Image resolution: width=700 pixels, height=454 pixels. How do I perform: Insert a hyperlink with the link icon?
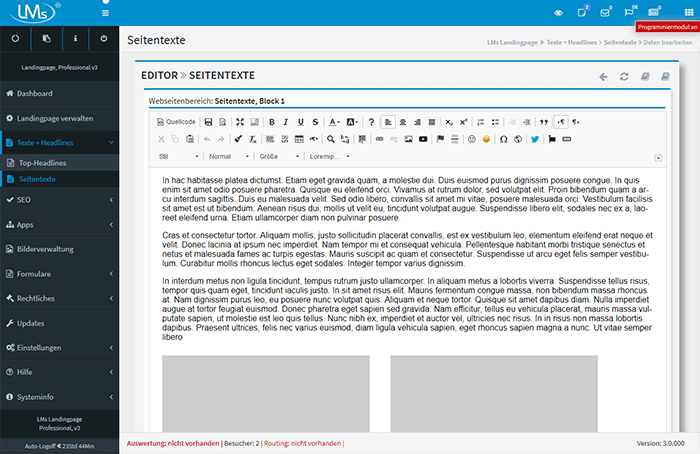(379, 139)
